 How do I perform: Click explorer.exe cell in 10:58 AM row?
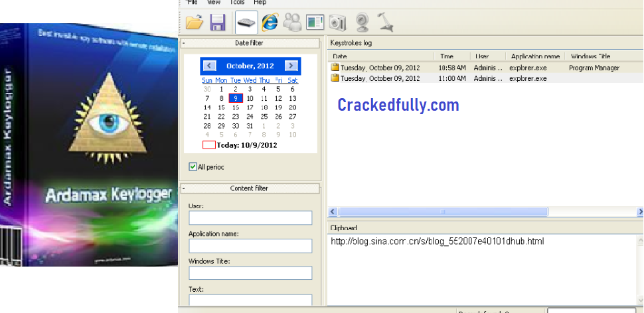click(528, 68)
